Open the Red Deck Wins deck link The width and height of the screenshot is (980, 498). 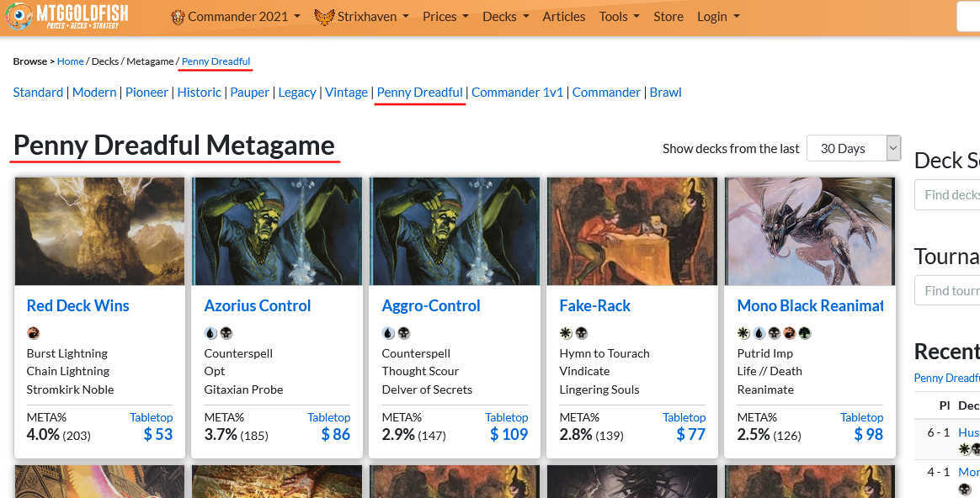(x=77, y=305)
